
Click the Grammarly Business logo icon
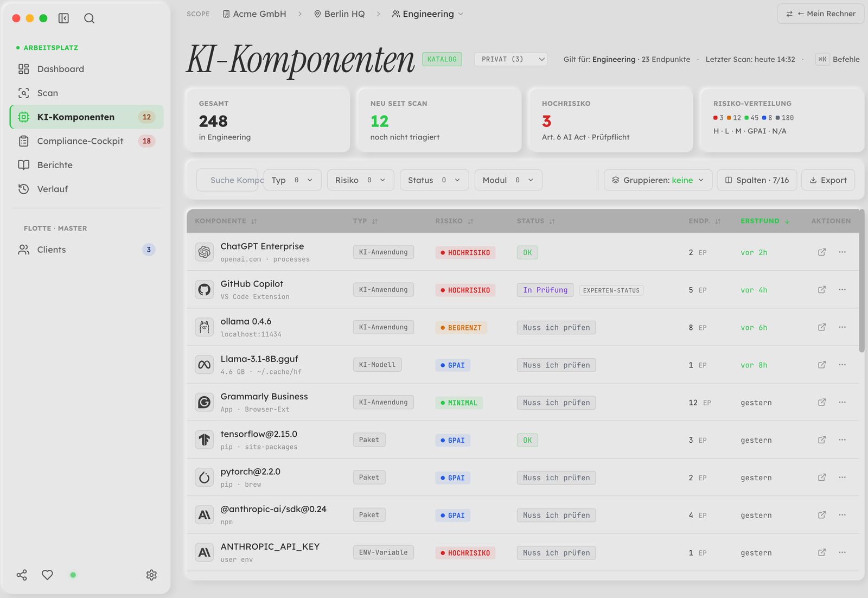pos(205,402)
